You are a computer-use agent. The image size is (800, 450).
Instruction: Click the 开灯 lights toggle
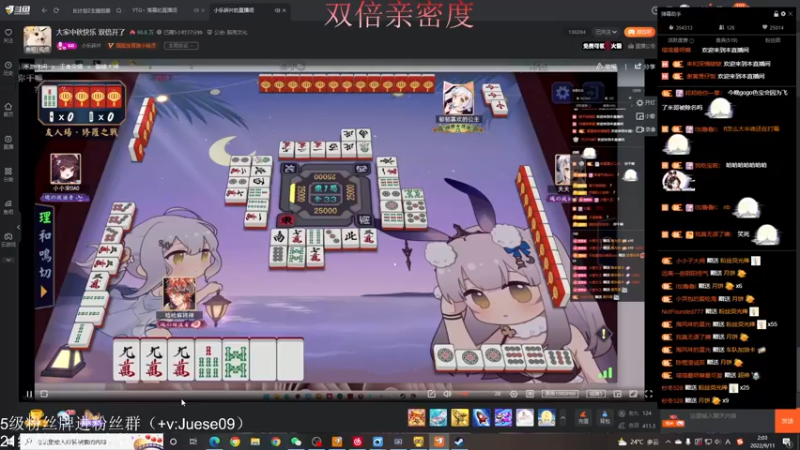coord(645,103)
